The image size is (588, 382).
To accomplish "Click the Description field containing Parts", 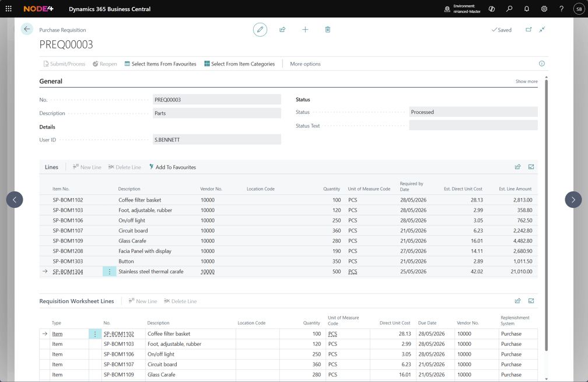I will pos(217,113).
